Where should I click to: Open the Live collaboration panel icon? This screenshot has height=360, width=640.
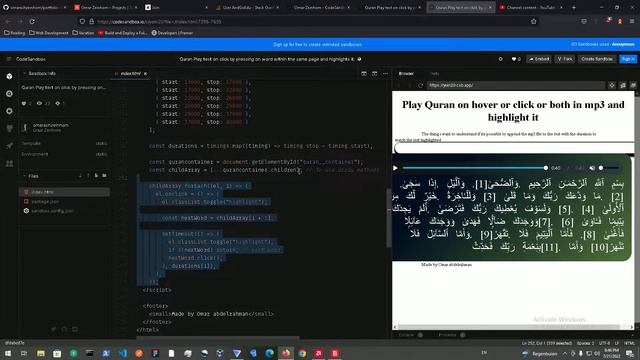[x=9, y=163]
